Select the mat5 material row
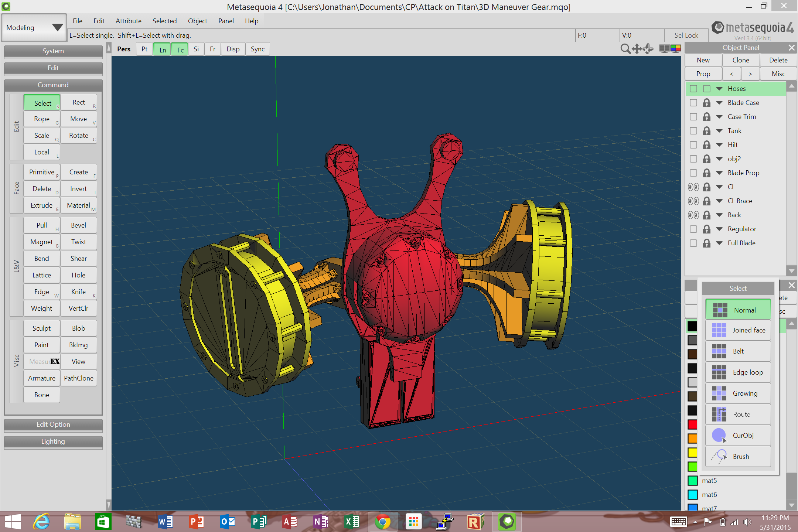Image resolution: width=798 pixels, height=532 pixels. click(x=736, y=481)
